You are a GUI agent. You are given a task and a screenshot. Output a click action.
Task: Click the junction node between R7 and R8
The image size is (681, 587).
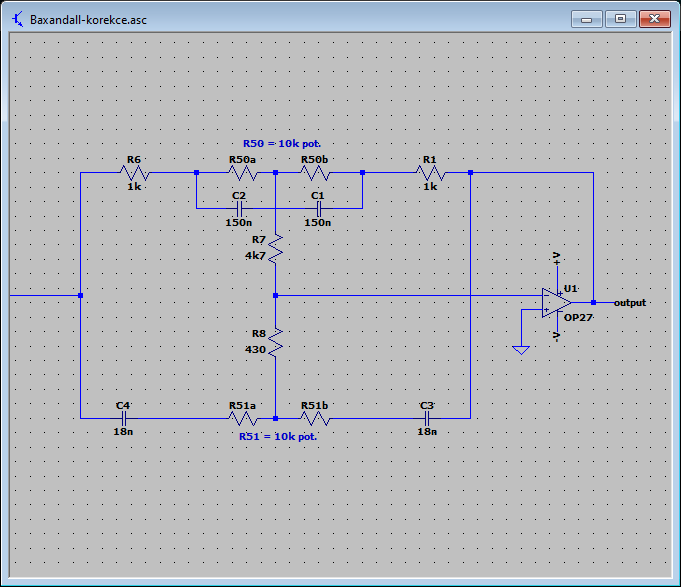[x=275, y=296]
